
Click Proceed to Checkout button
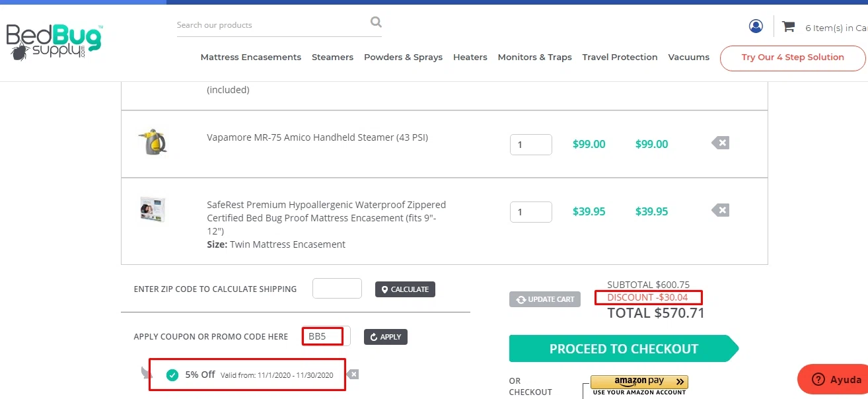(x=624, y=349)
